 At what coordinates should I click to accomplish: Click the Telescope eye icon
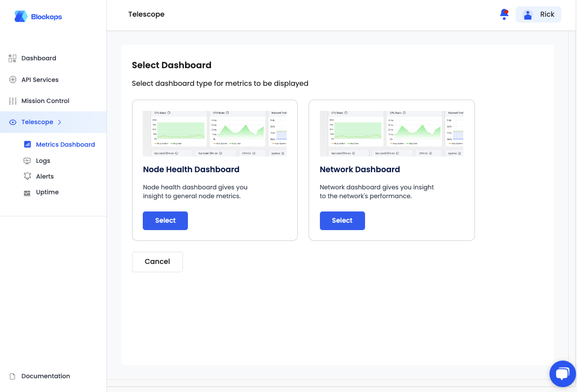(x=13, y=122)
